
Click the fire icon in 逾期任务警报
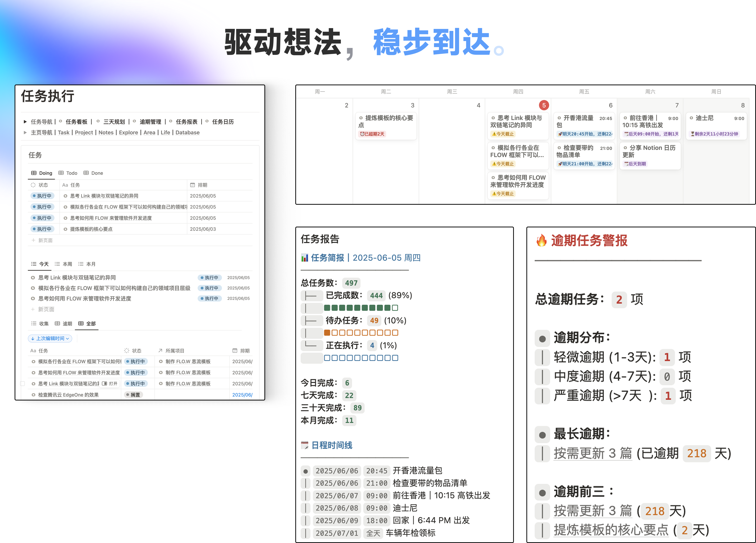pos(541,240)
